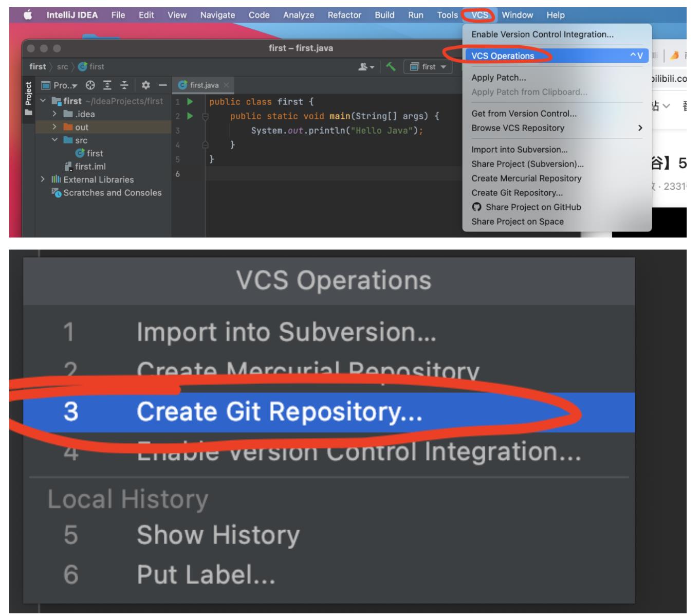Click the fold marker beside line 2
This screenshot has height=615, width=700.
point(205,117)
